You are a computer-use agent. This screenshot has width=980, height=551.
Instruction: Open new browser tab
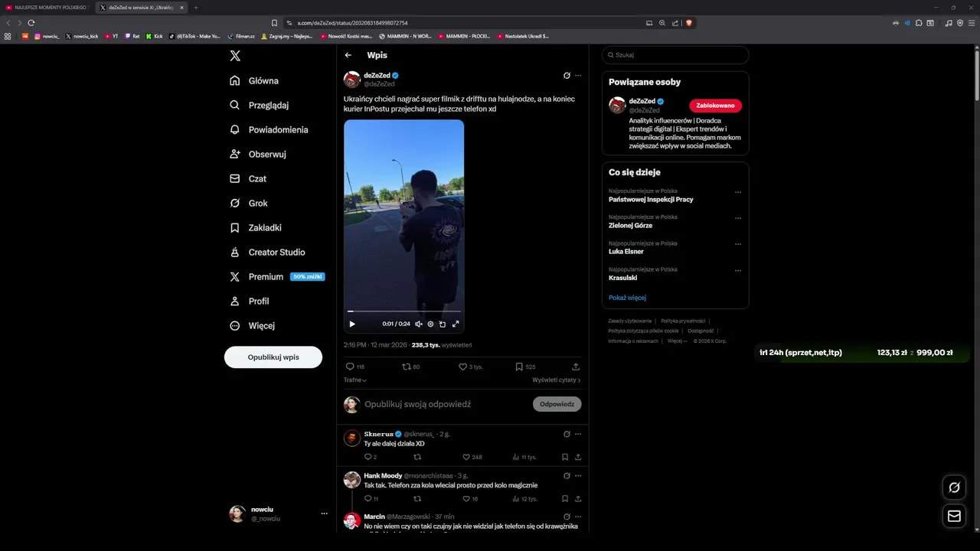(195, 8)
